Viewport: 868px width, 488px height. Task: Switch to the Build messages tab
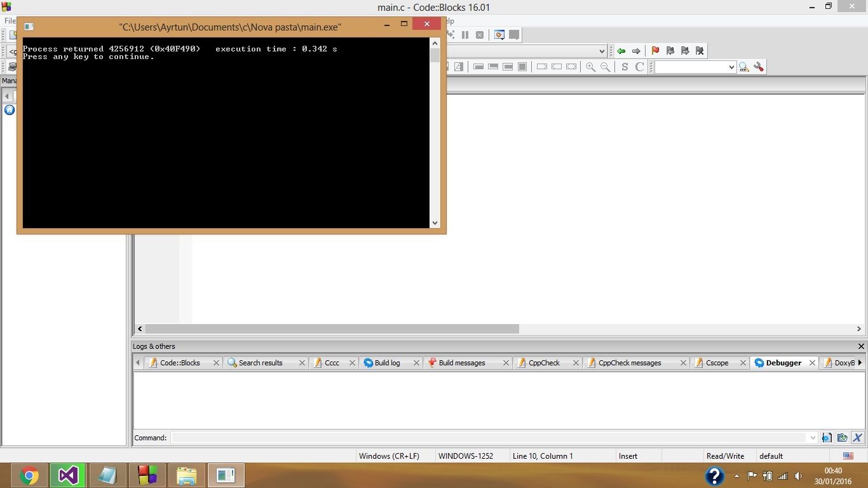point(462,363)
